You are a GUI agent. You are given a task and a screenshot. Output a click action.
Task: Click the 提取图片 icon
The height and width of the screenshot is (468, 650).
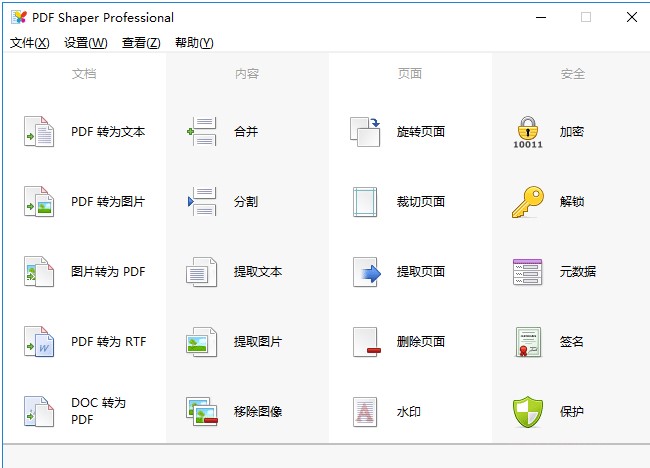(202, 342)
